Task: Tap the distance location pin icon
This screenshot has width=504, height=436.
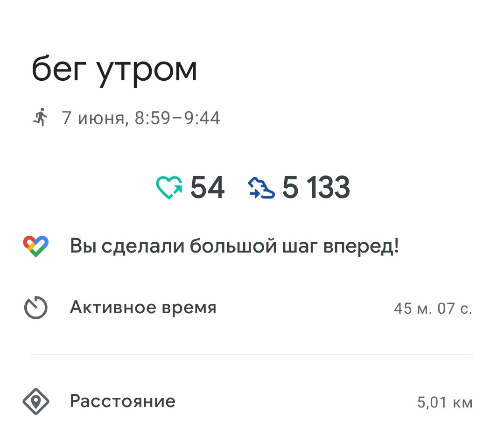Action: (x=36, y=401)
